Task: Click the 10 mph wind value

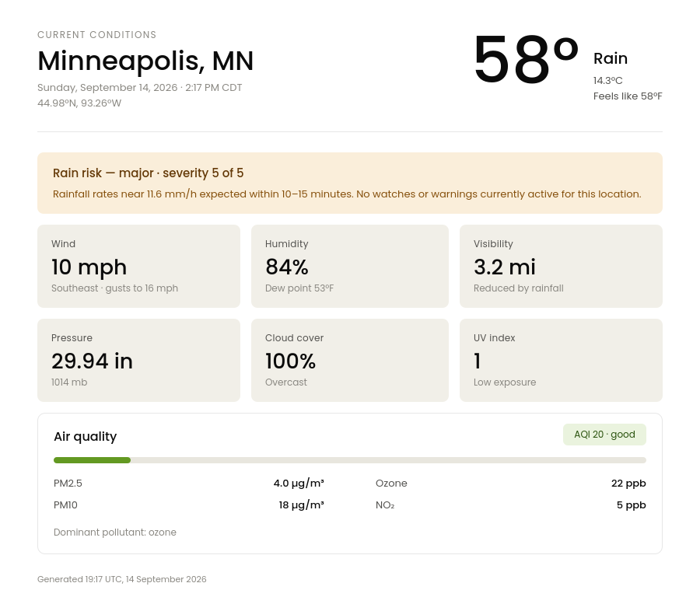Action: click(x=89, y=267)
